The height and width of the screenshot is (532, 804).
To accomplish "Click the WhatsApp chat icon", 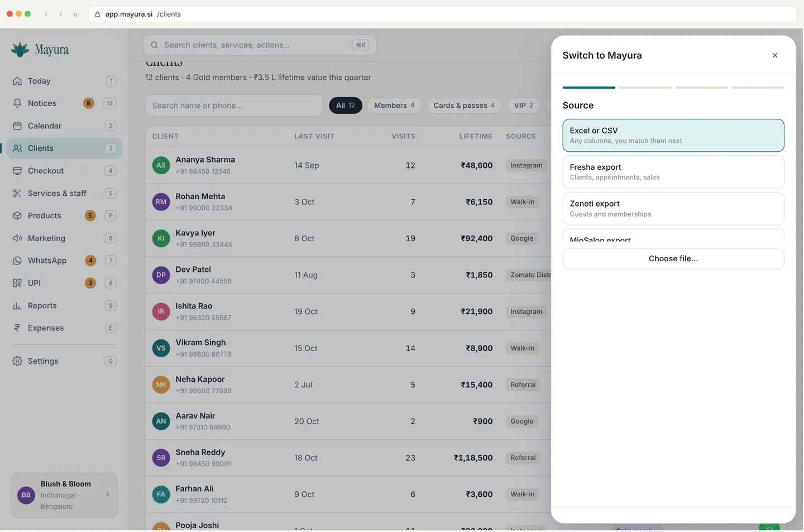I will [x=17, y=261].
